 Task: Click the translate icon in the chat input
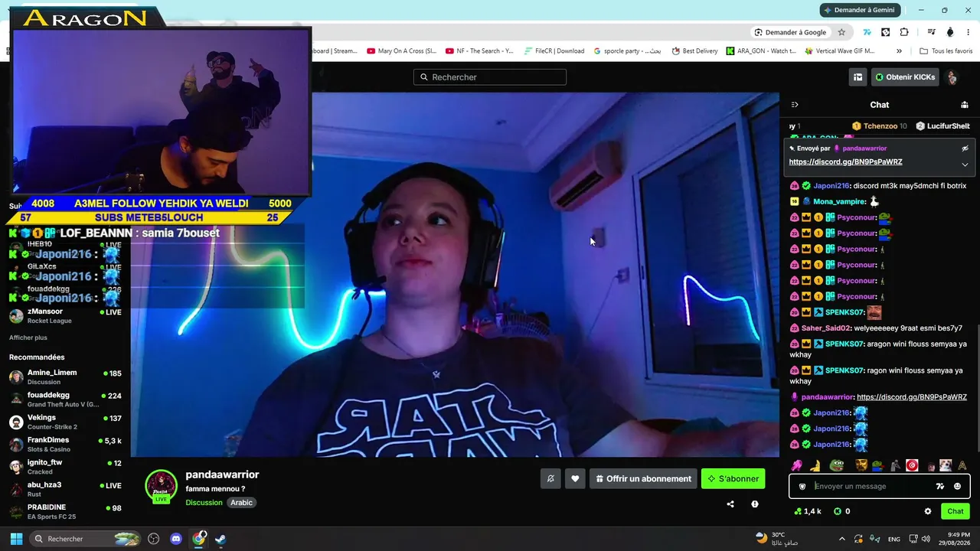click(x=940, y=486)
